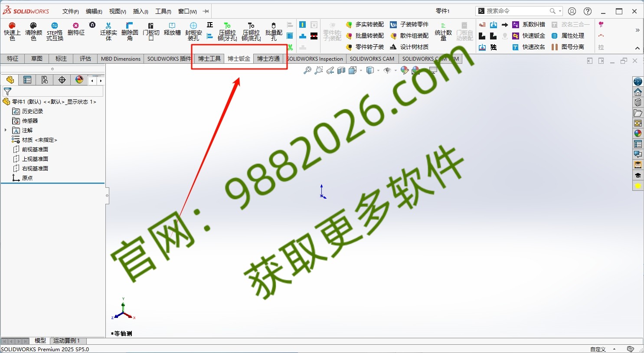Viewport: 644px width, 353px height.
Task: Open the 工具 menu
Action: coord(163,11)
